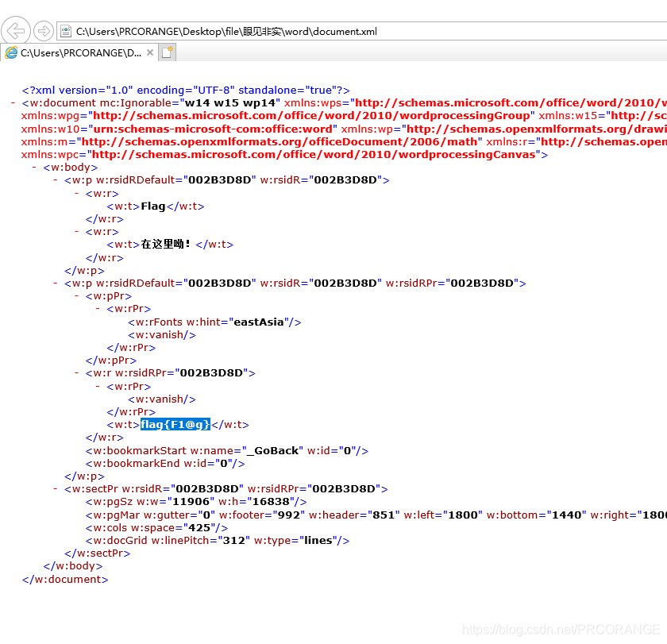Click the Flag text in first w:t

(153, 206)
